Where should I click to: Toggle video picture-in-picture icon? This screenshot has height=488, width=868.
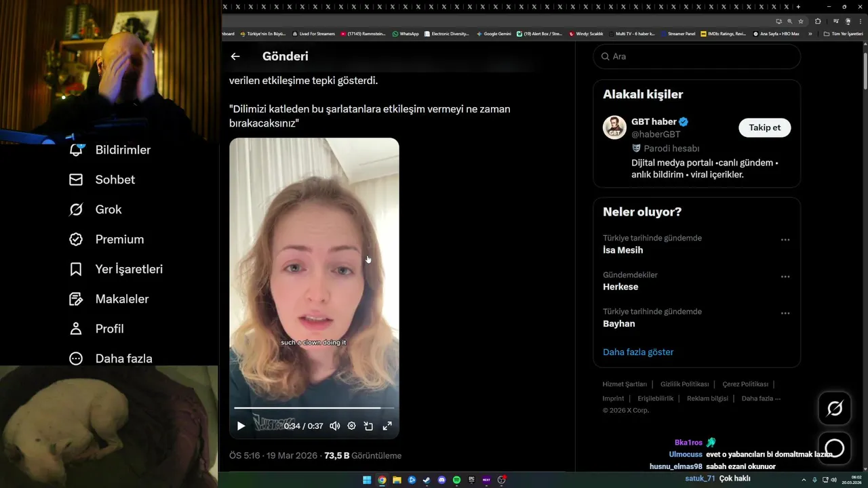pos(368,426)
